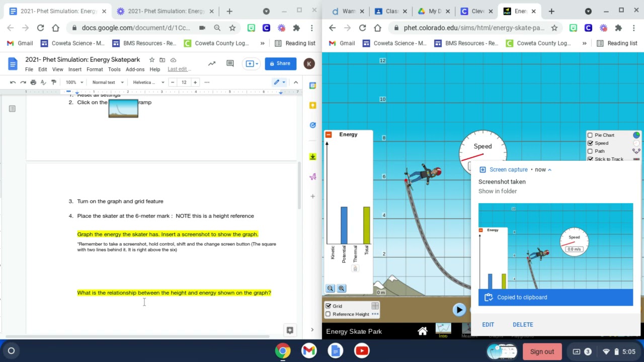Toggle the Stick to Track checkbox
Screen dimensions: 644x362
click(x=590, y=159)
